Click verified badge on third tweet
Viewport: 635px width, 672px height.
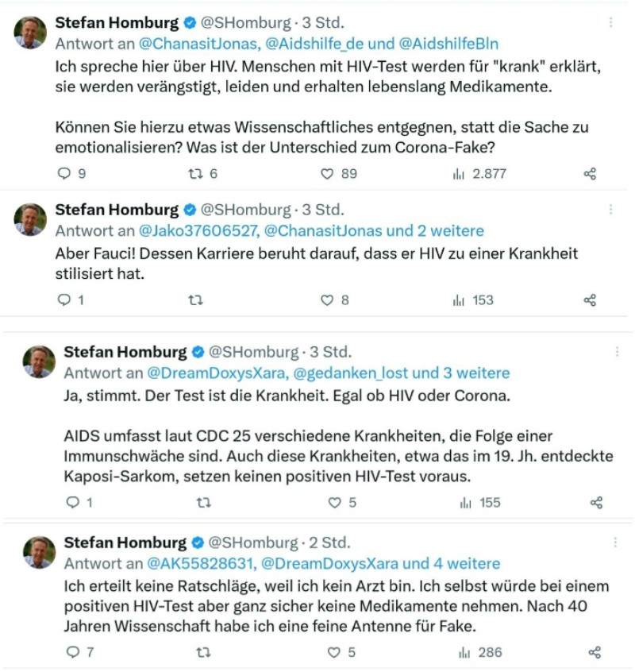coord(196,352)
